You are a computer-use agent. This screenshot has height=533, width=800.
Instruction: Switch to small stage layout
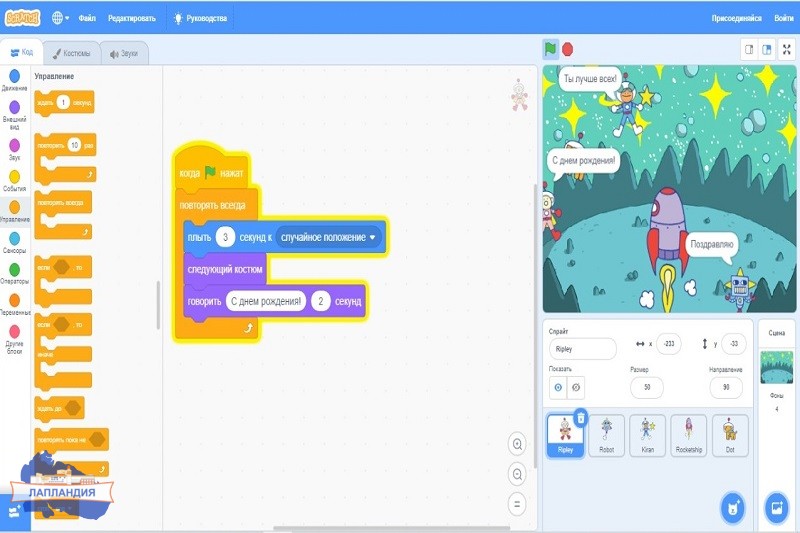click(749, 49)
